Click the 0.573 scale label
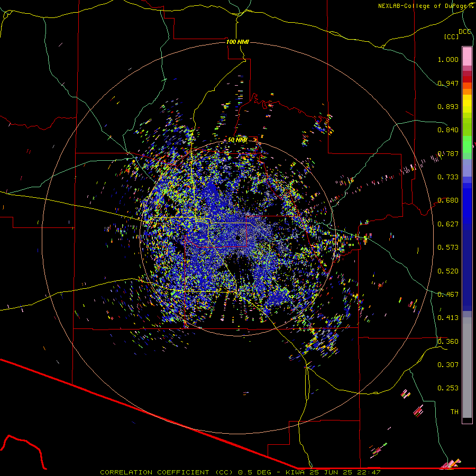Viewport: 476px width, 476px height. [448, 248]
